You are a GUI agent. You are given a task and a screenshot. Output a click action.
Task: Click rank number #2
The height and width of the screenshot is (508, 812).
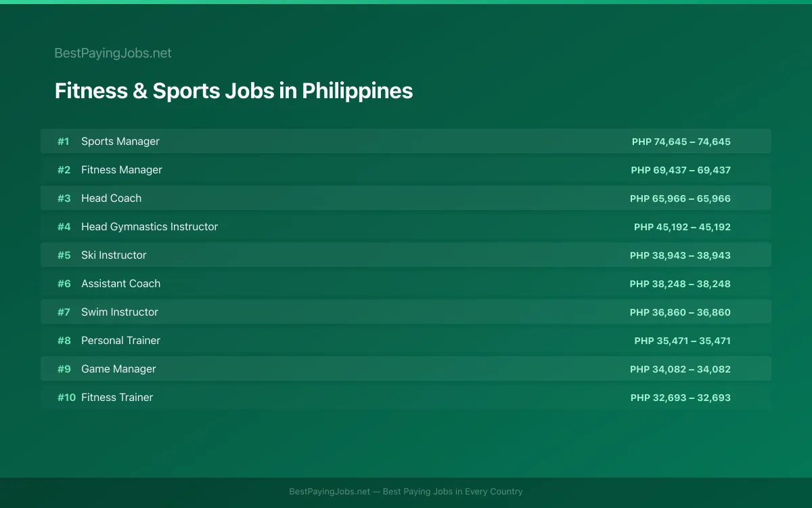(x=64, y=170)
